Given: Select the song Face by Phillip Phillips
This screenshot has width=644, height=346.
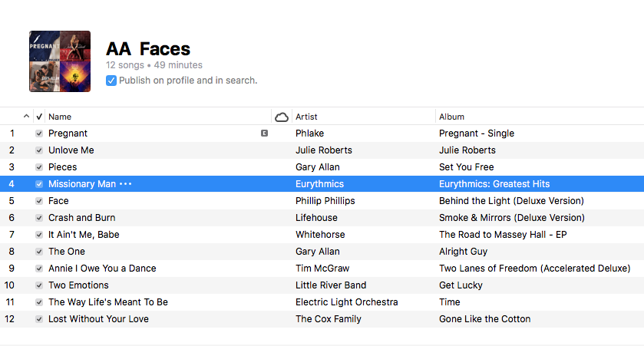Looking at the screenshot, I should tap(322, 201).
